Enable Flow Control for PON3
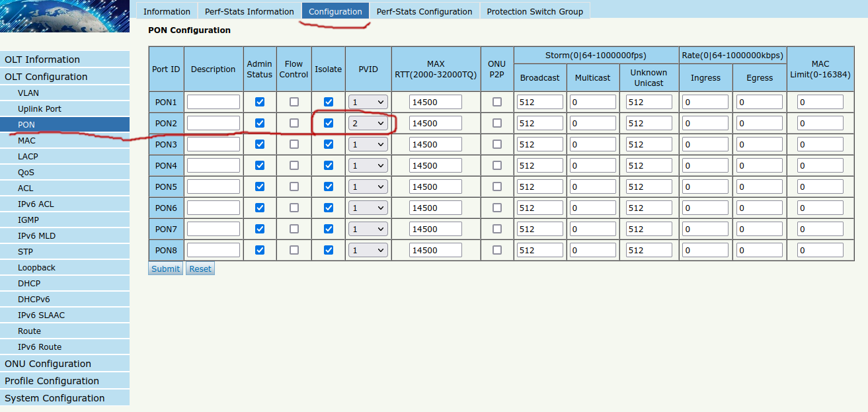This screenshot has width=868, height=412. point(294,144)
